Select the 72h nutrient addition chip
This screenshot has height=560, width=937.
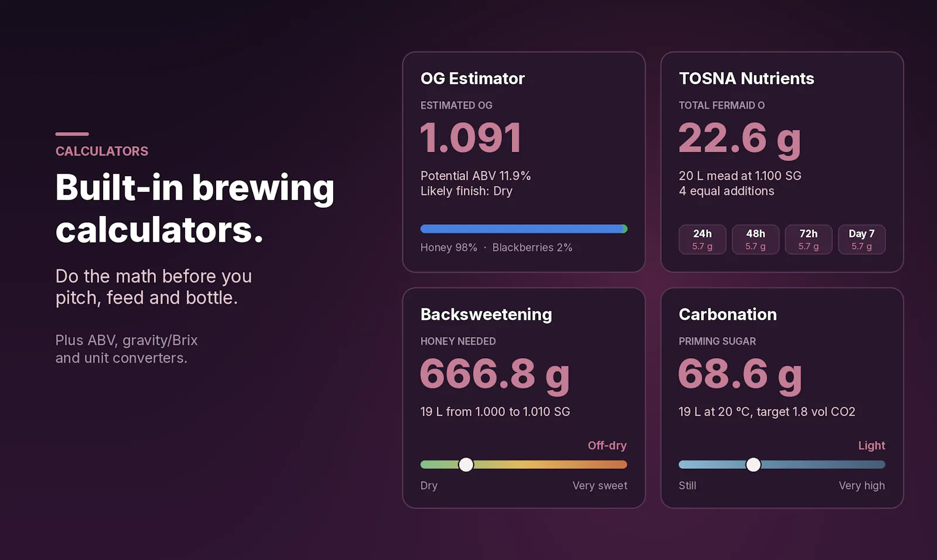tap(808, 239)
